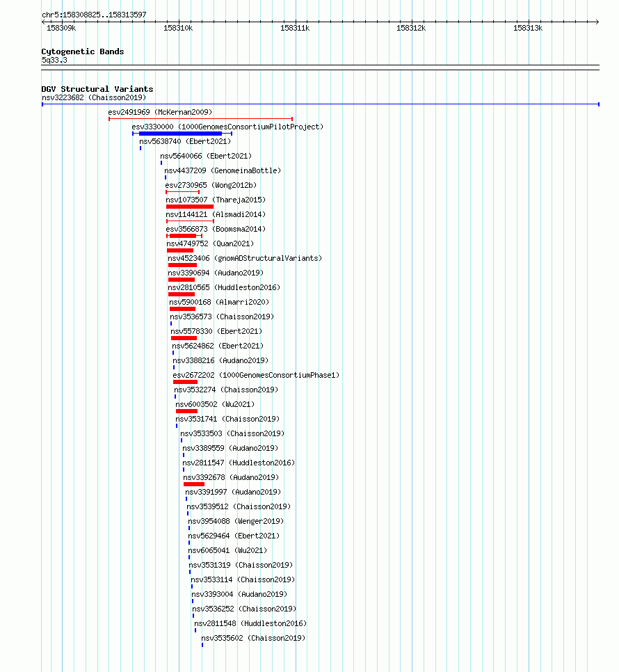Click red bar of esv2491969 variant

(x=200, y=119)
